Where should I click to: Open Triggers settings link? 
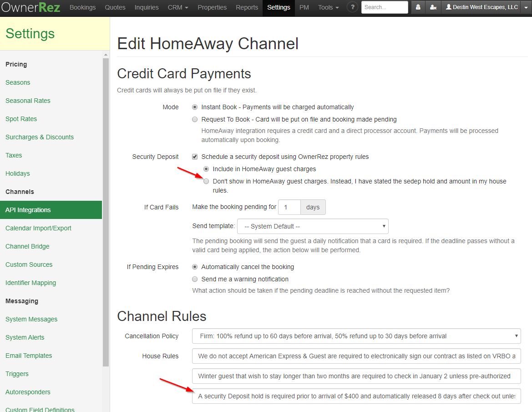pos(17,374)
